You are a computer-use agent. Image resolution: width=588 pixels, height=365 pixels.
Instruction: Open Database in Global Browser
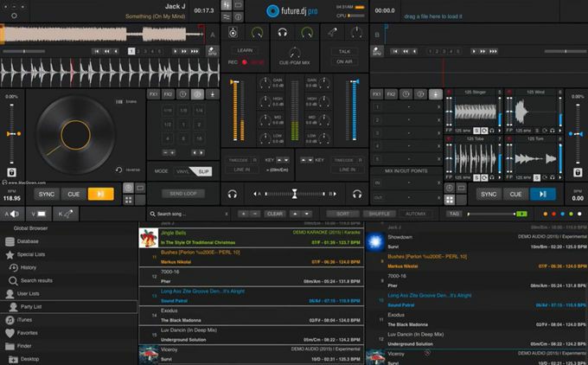tap(69, 241)
